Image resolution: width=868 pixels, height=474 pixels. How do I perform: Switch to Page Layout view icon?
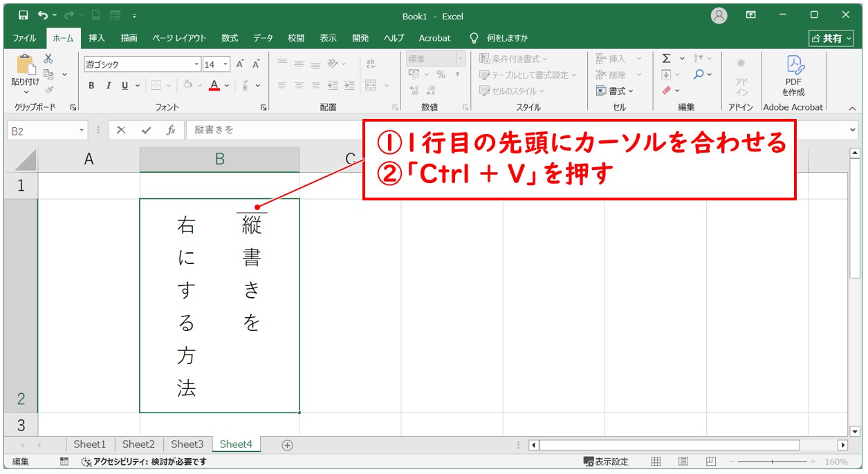click(x=683, y=462)
